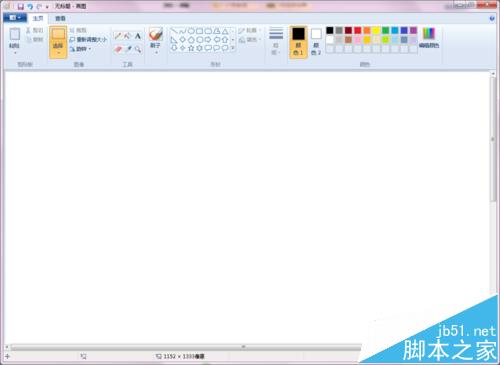Select the Pencil tool
Viewport: 500px width, 365px height.
[117, 36]
